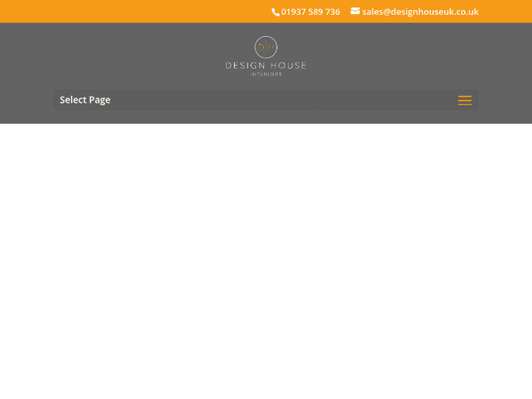Click the word "Select" in navigation bar
532x399 pixels.
pos(72,100)
